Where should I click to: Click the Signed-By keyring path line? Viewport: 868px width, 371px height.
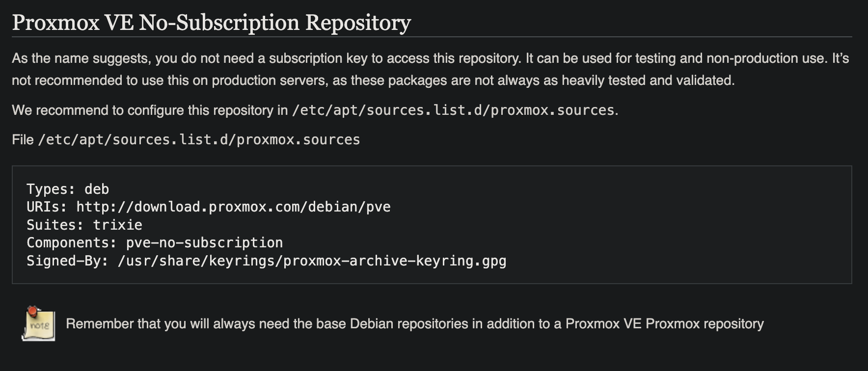(x=266, y=261)
